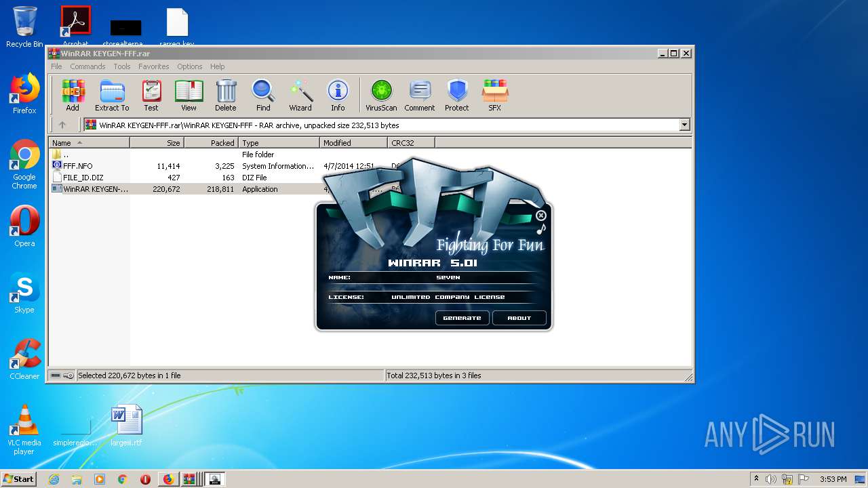Click the Name field in keygen
This screenshot has height=488, width=868.
click(448, 277)
